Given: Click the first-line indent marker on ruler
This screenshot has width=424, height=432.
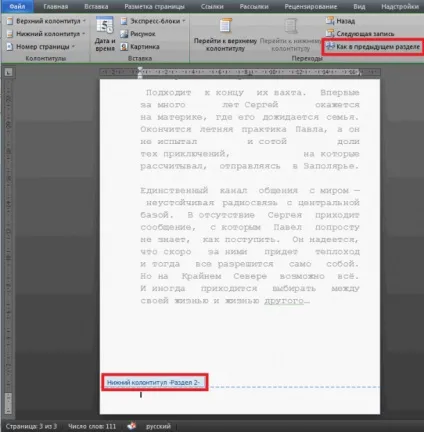Looking at the screenshot, I should coord(140,70).
